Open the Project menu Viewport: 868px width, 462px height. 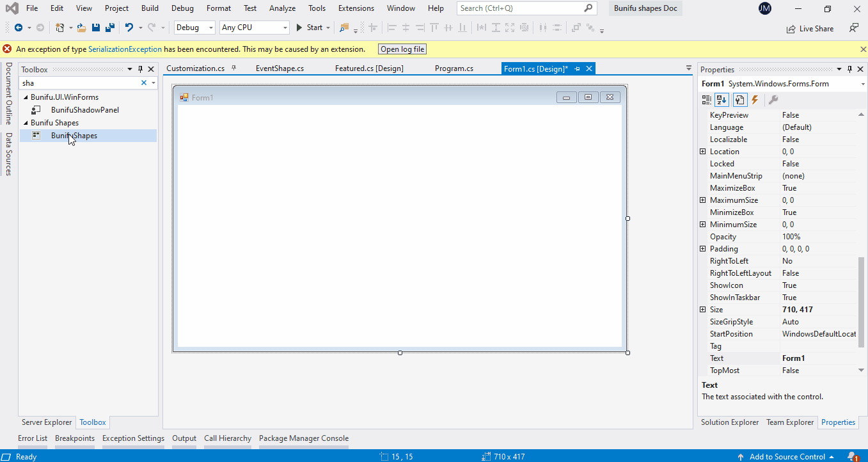[x=117, y=8]
